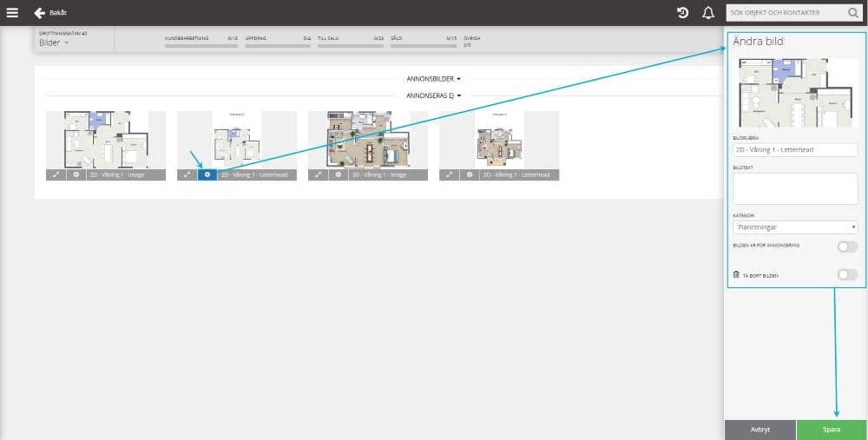This screenshot has height=440, width=868.
Task: Click the Ändra bild preview image
Action: [795, 93]
